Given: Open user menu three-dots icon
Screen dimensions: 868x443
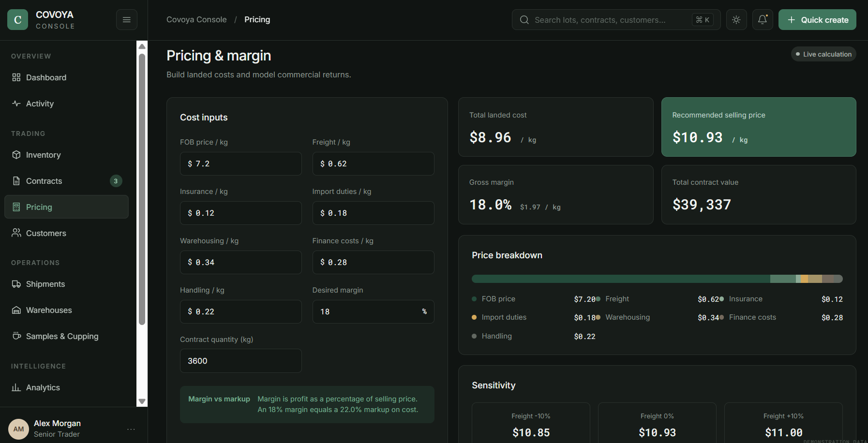Looking at the screenshot, I should (131, 429).
